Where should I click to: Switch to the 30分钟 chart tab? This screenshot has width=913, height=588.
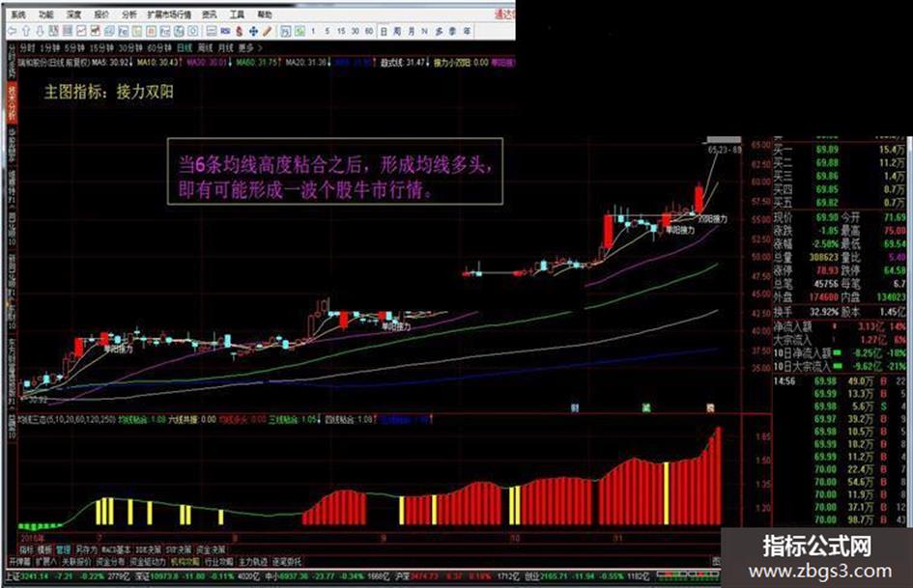(130, 47)
